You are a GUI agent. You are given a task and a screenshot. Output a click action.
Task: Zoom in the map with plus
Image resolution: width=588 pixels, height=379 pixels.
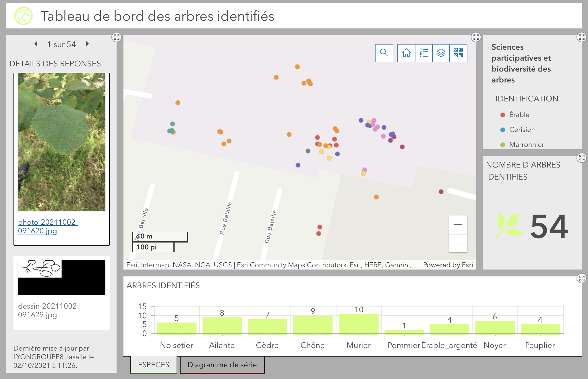pyautogui.click(x=458, y=224)
